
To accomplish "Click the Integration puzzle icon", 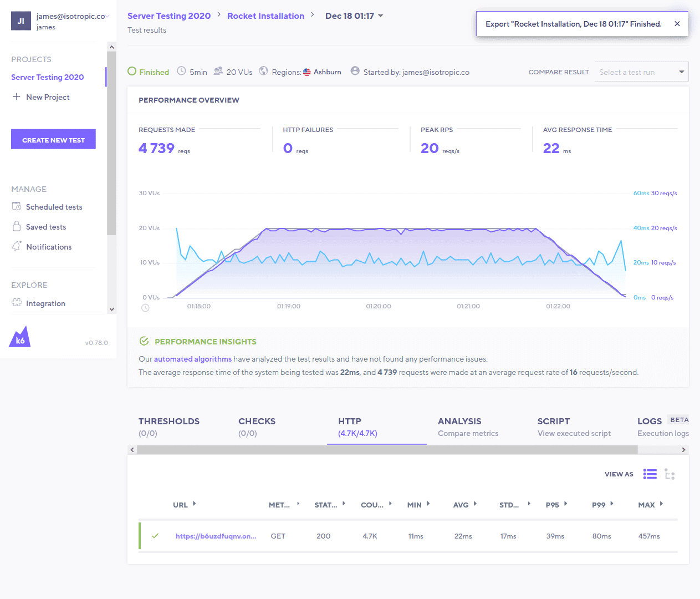I will pos(17,303).
